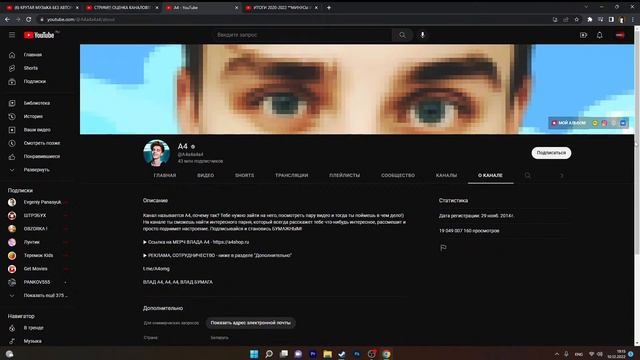This screenshot has height=360, width=640.
Task: Open Смотреть позже in the sidebar
Action: point(38,143)
